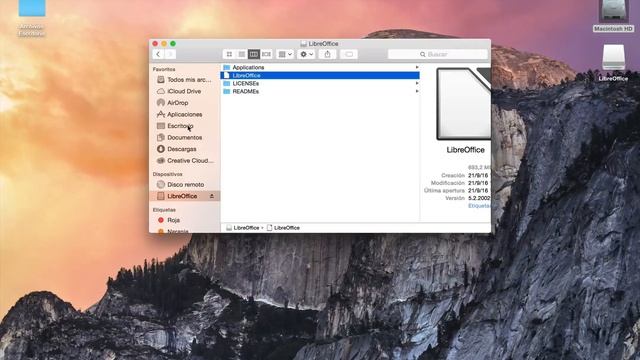The image size is (640, 360).
Task: Switch to list view
Action: coord(242,54)
